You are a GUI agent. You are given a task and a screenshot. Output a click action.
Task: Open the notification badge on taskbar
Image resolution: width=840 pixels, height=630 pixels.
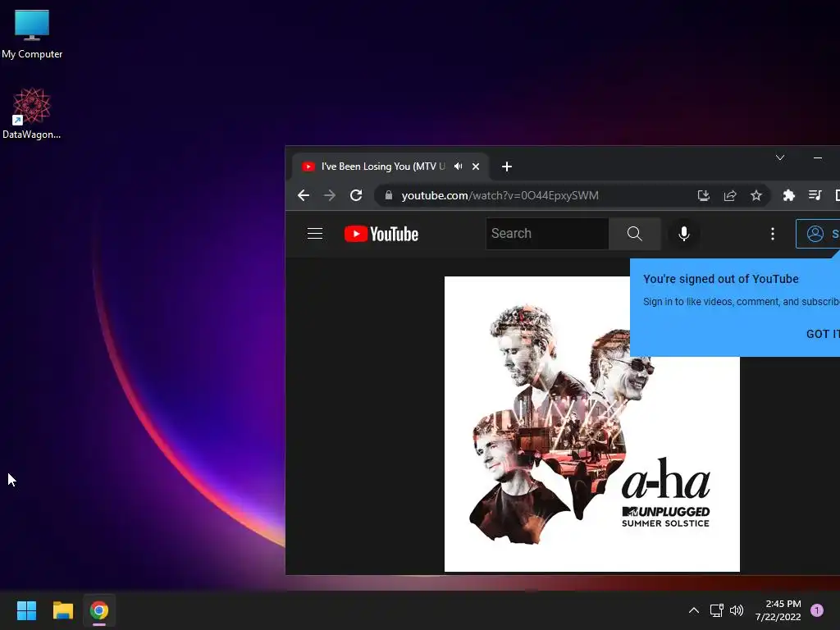(817, 610)
